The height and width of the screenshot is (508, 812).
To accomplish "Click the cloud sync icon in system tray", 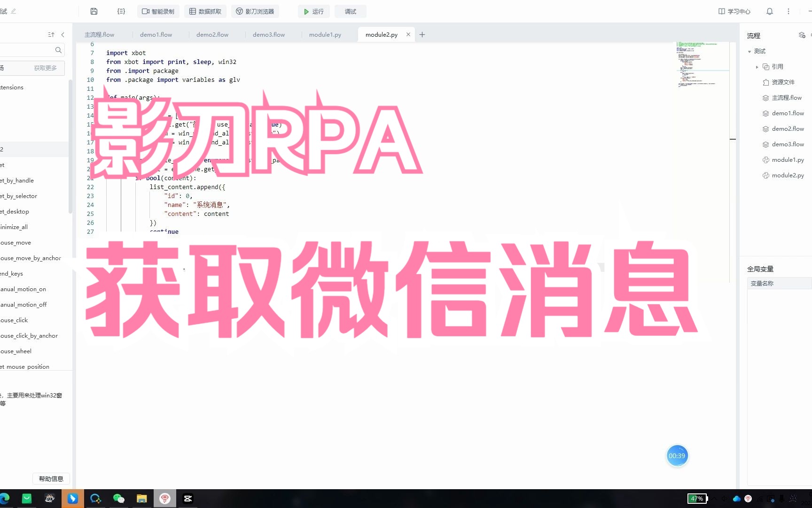I will pos(737,499).
